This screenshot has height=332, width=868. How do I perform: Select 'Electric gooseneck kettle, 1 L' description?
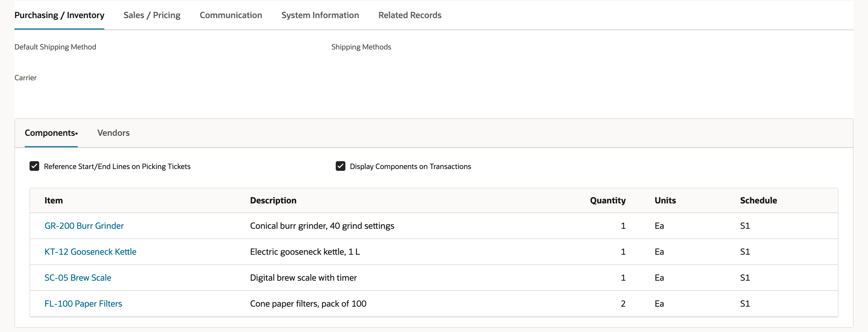click(305, 252)
